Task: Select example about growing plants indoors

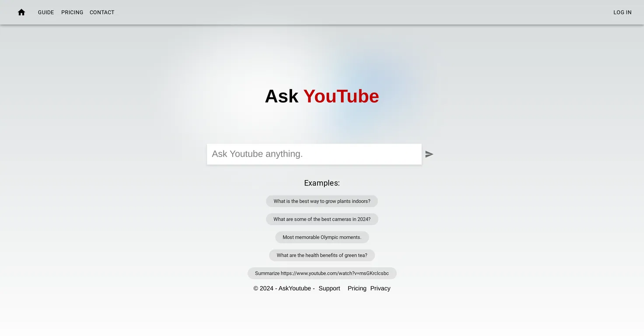Action: click(322, 201)
